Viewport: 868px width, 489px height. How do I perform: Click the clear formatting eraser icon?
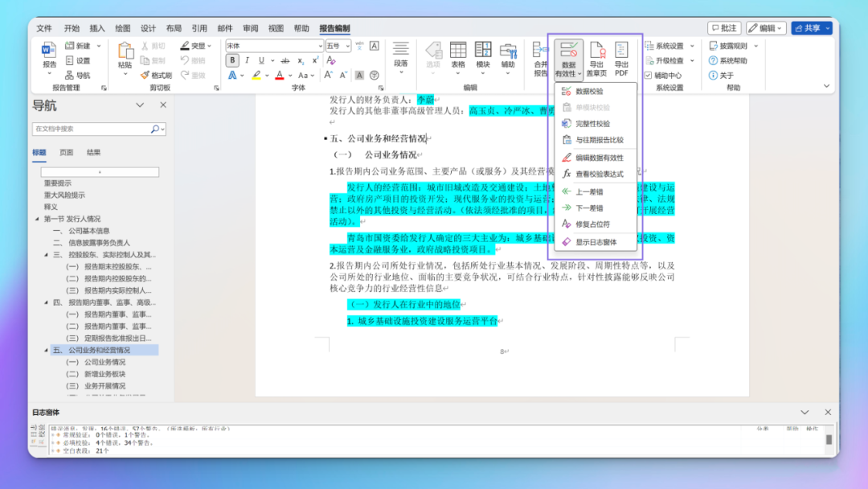pos(331,60)
